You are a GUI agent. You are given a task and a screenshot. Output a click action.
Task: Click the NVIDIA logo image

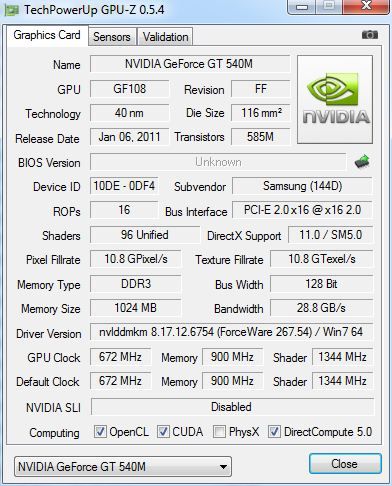[x=335, y=100]
